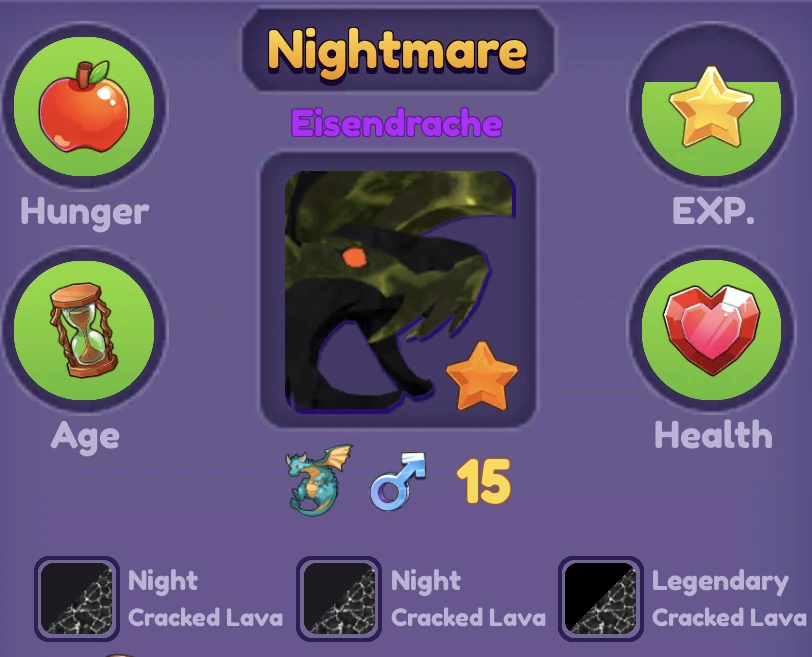Image resolution: width=812 pixels, height=657 pixels.
Task: Click the ruby heart Health icon
Action: (x=712, y=329)
